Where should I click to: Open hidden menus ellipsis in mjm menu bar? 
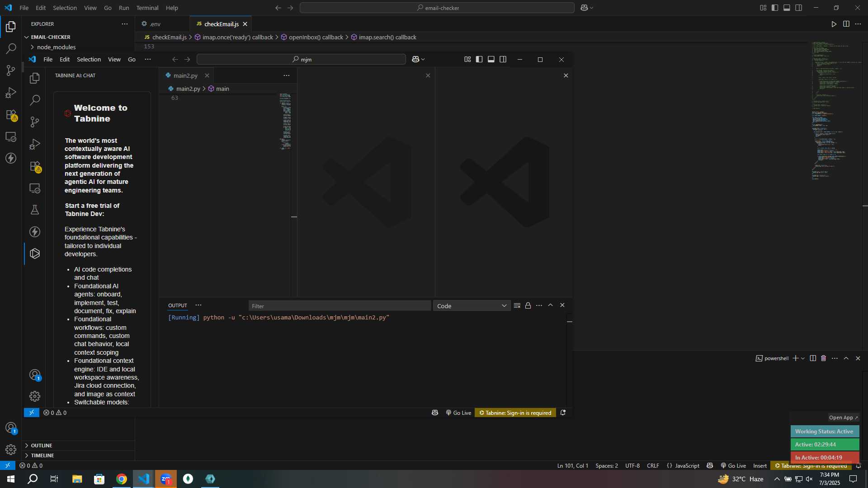click(x=148, y=59)
